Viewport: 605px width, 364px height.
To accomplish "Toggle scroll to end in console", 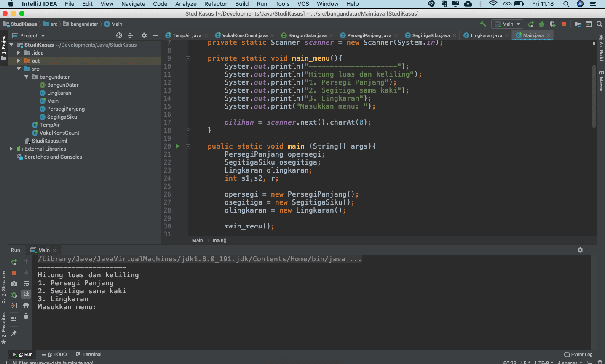I will pos(26,294).
